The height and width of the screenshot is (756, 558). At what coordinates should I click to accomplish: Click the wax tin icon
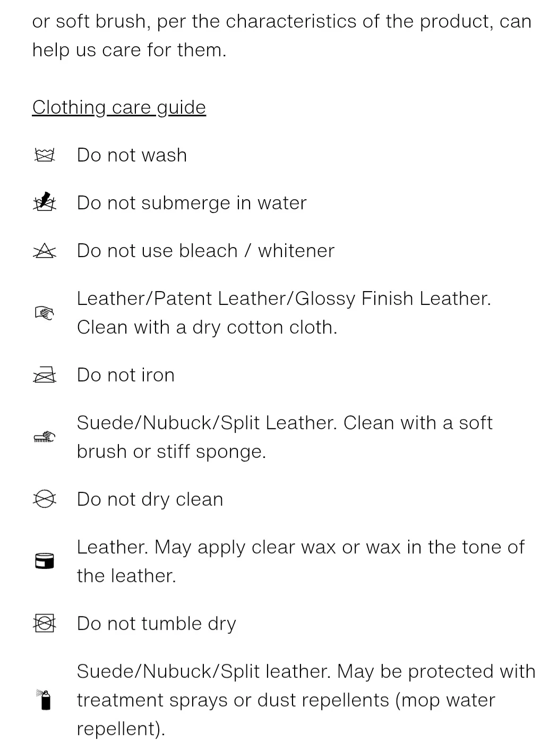click(45, 561)
